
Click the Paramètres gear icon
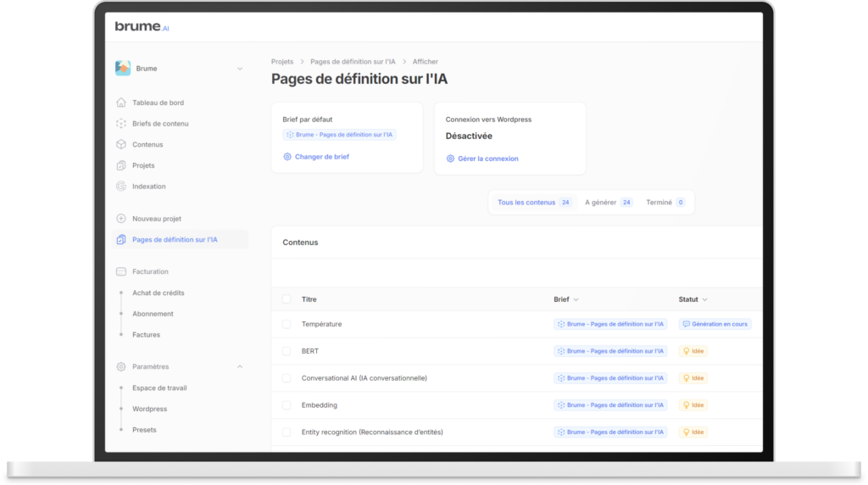pos(121,367)
